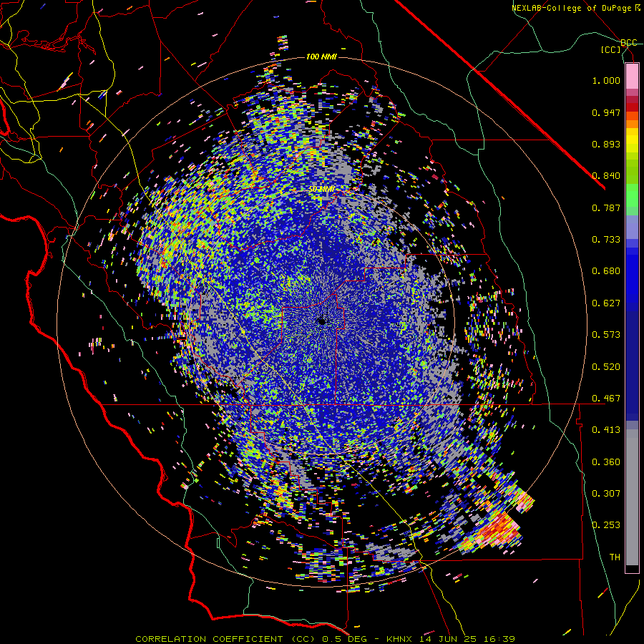
Task: Select the 1.000 scale value
Action: pos(606,80)
